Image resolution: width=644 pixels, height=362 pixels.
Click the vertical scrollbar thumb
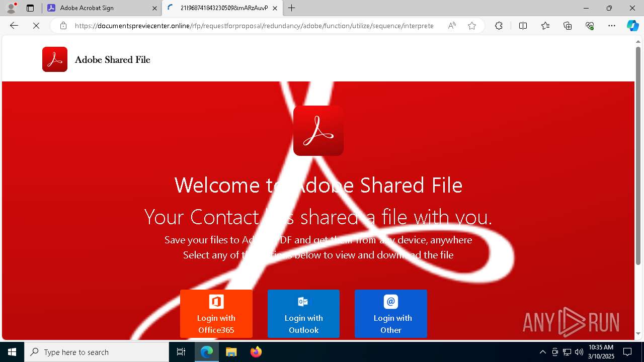[x=638, y=156]
